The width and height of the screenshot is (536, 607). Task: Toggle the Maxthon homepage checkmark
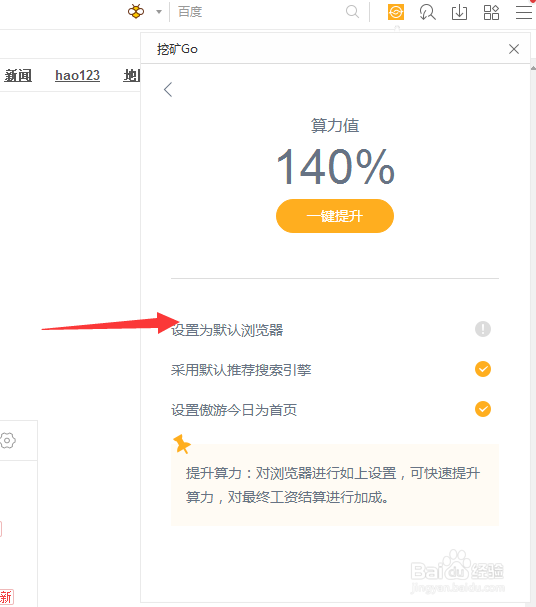pos(483,409)
